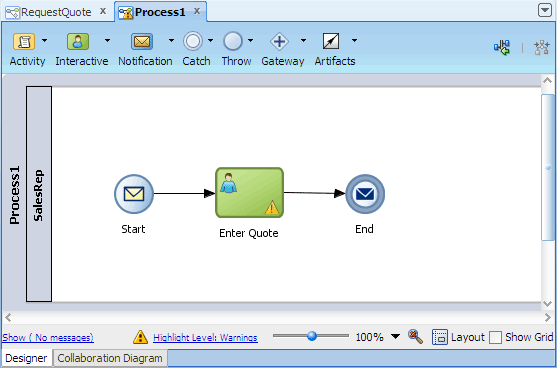Open the Gateway dropdown arrow

click(x=303, y=40)
